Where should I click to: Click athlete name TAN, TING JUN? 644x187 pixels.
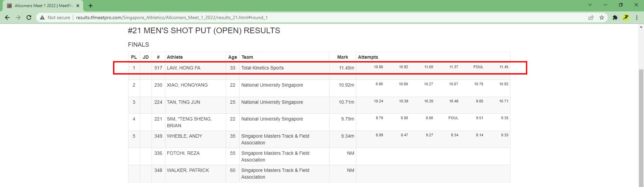pos(183,102)
